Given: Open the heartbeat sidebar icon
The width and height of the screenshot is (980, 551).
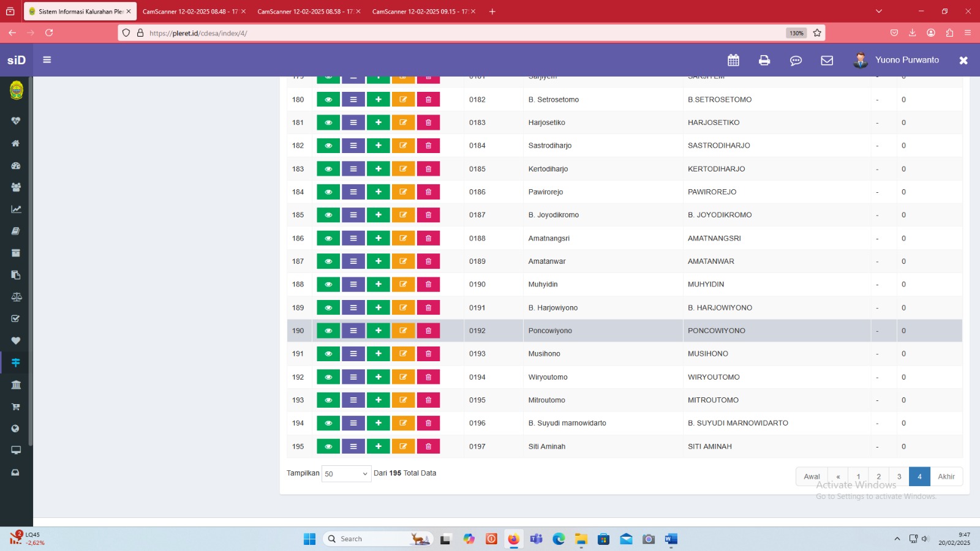Looking at the screenshot, I should point(16,121).
